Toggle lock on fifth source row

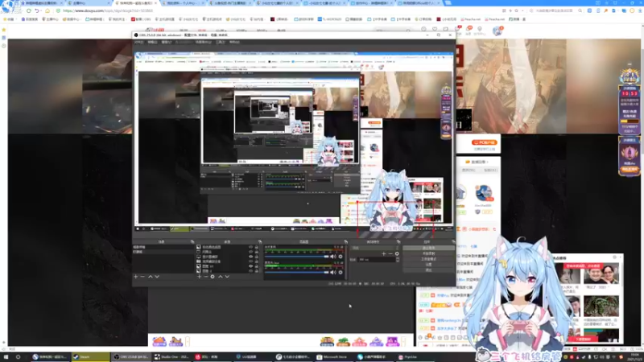(x=257, y=266)
